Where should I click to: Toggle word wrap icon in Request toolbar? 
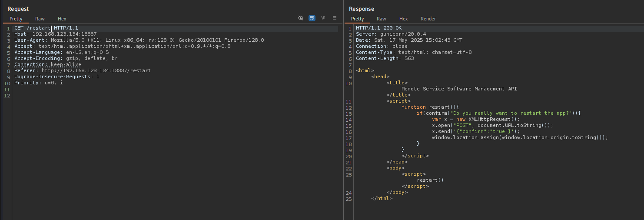(312, 18)
